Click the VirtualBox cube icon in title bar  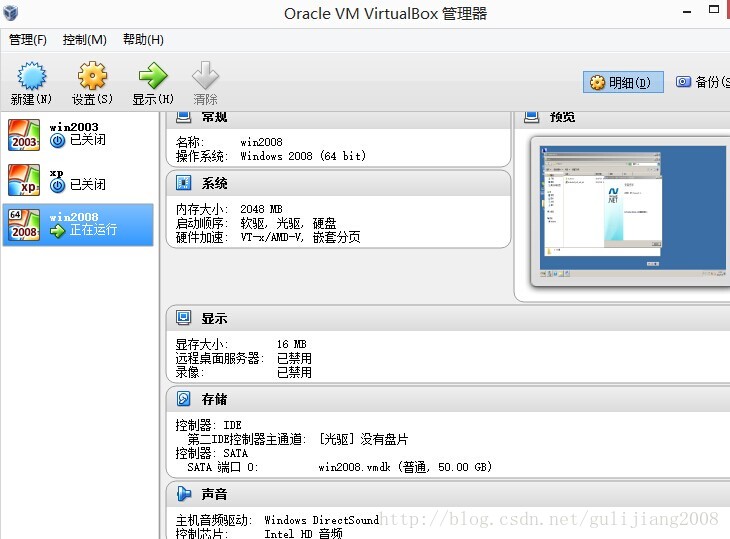click(10, 13)
